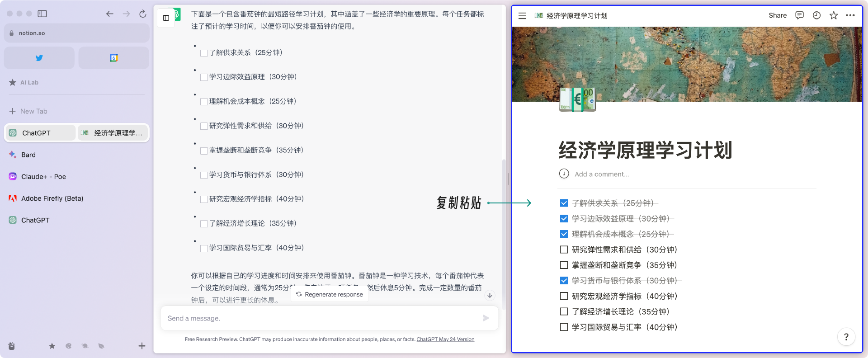The height and width of the screenshot is (358, 868).
Task: Toggle the ChatGPT sidebar panel icon
Action: click(x=166, y=18)
